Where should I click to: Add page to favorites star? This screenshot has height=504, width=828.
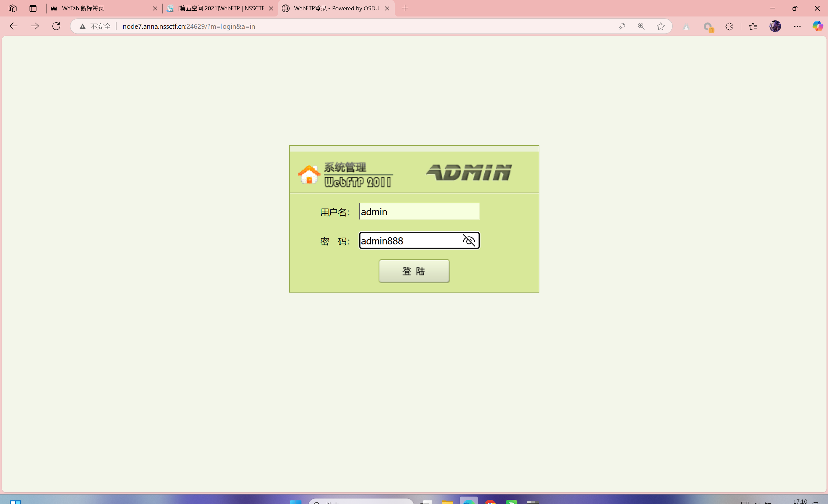[x=661, y=26]
